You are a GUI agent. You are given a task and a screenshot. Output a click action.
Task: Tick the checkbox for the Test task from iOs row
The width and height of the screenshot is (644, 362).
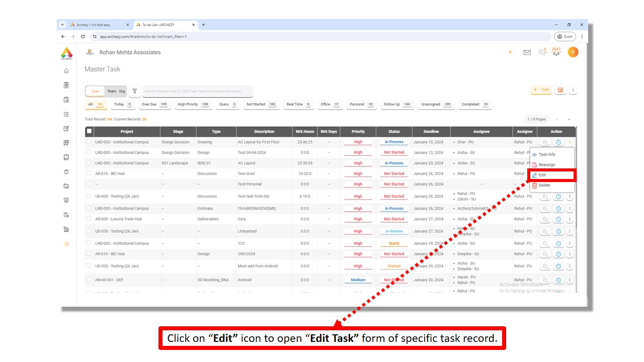point(89,196)
